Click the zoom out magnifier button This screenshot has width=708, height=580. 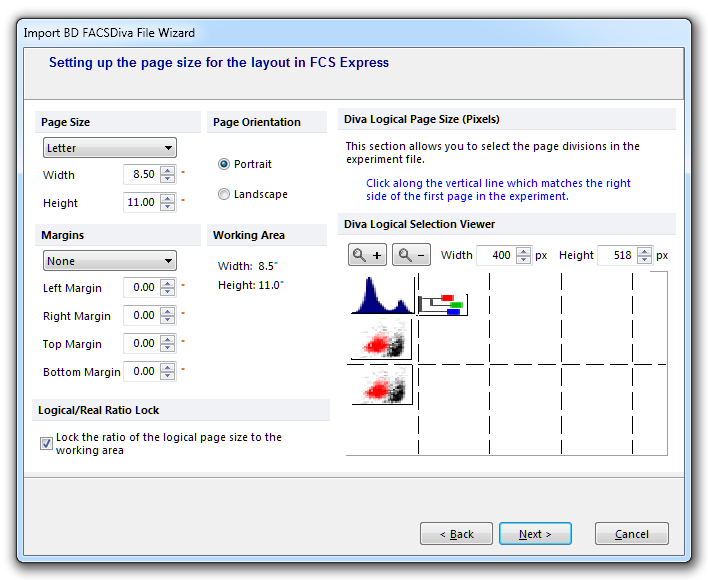(x=411, y=255)
